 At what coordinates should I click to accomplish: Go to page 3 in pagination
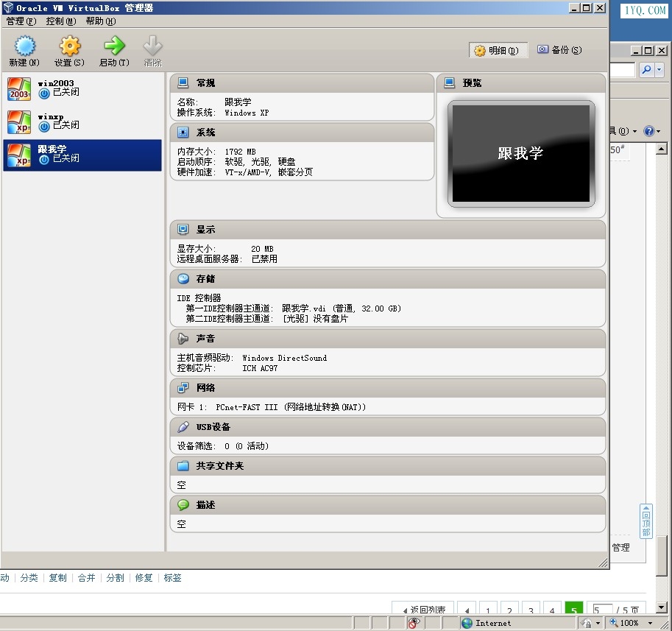click(531, 608)
